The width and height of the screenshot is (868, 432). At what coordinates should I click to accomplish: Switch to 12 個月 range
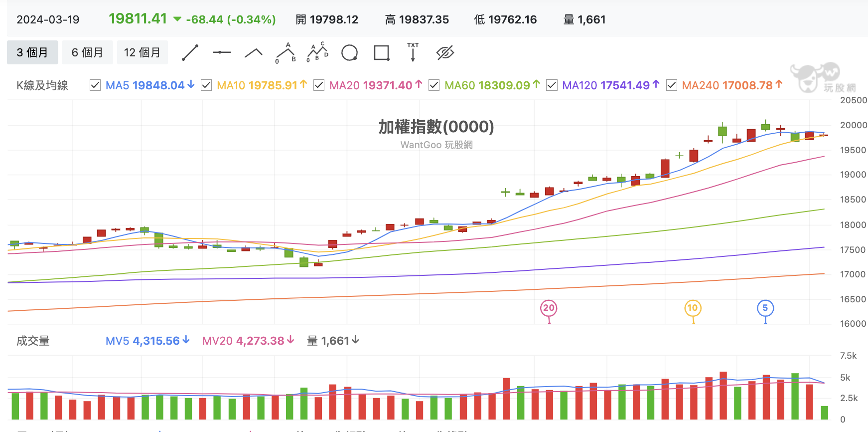(143, 52)
